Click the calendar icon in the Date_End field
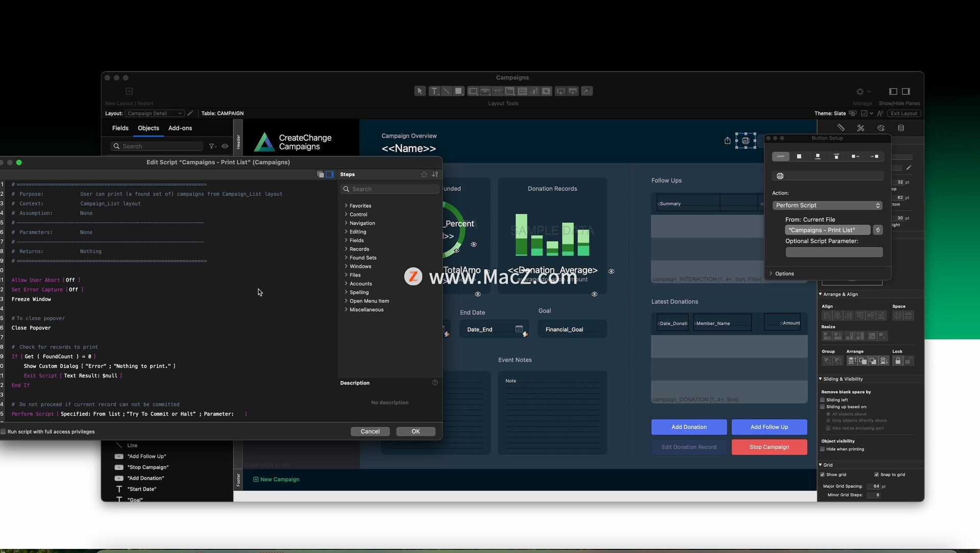 (519, 329)
